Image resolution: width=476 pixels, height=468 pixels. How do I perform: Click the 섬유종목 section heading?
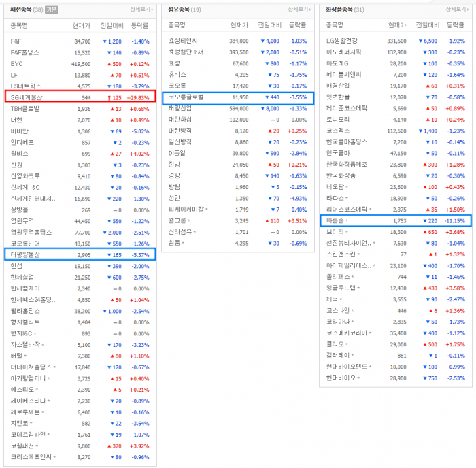click(178, 10)
